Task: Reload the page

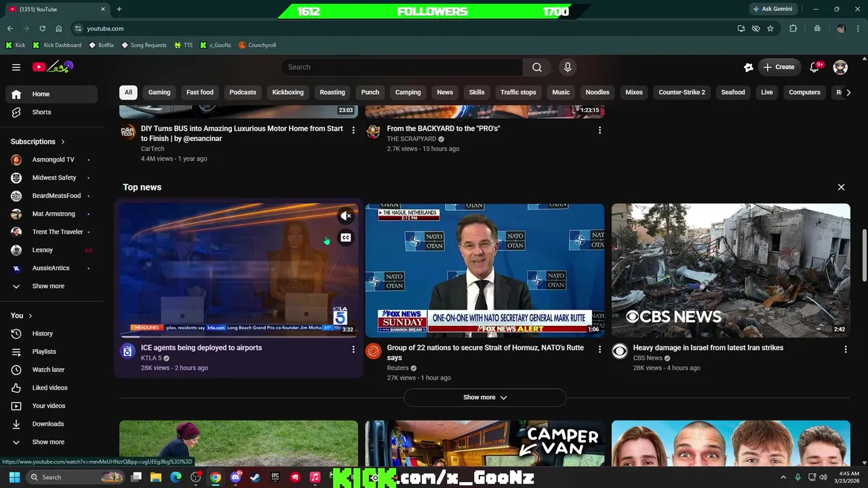Action: point(42,28)
